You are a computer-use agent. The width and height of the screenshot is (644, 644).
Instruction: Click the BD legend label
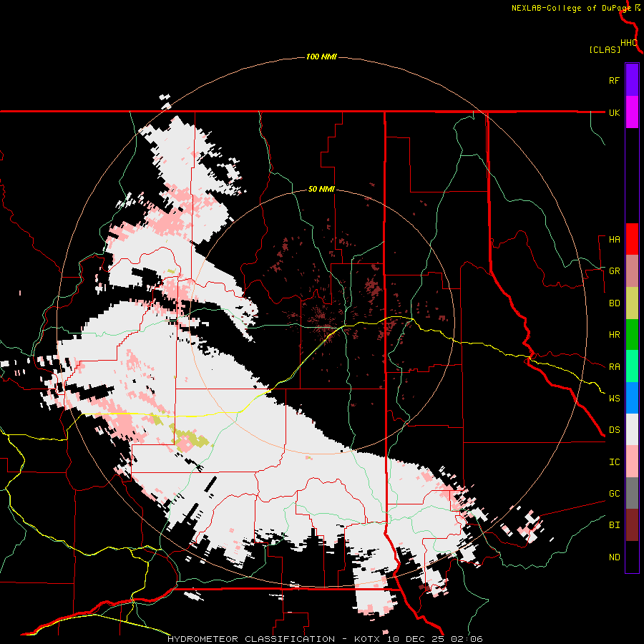614,303
